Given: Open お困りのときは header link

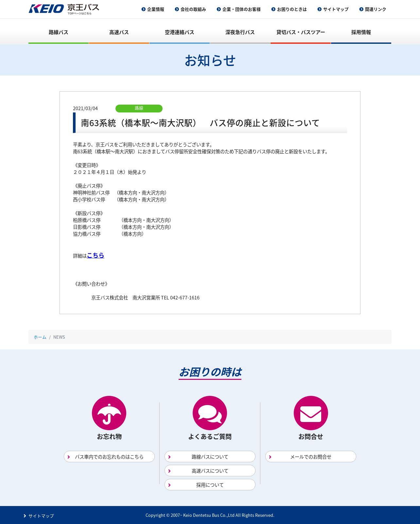Looking at the screenshot, I should [x=292, y=9].
